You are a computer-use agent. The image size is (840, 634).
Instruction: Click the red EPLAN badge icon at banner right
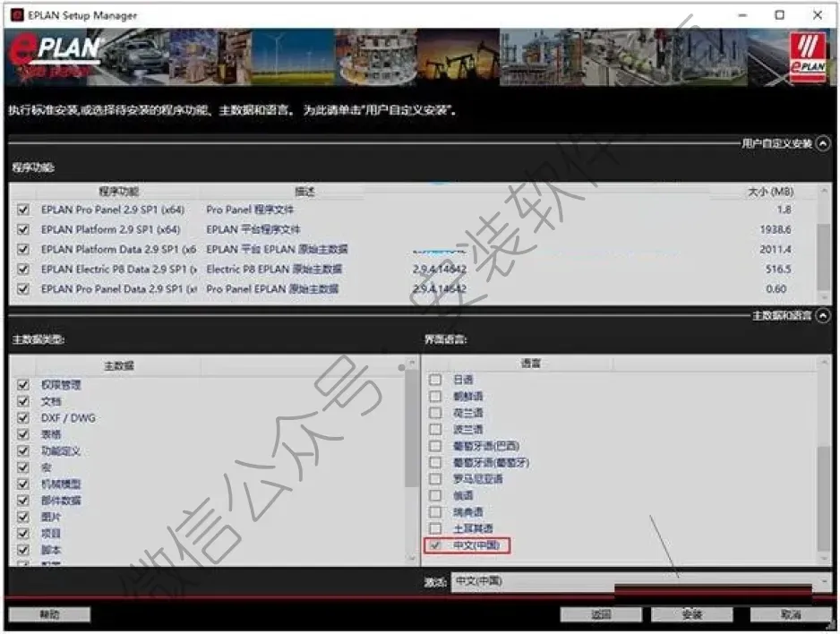808,56
